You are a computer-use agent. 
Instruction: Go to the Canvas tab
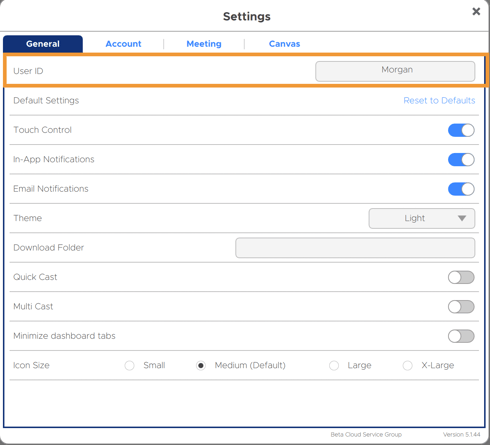pos(284,44)
